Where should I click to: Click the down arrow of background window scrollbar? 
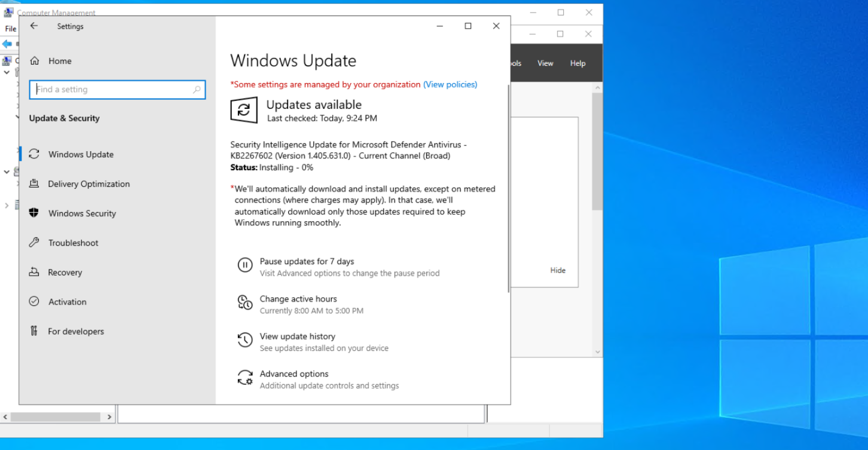coord(597,352)
